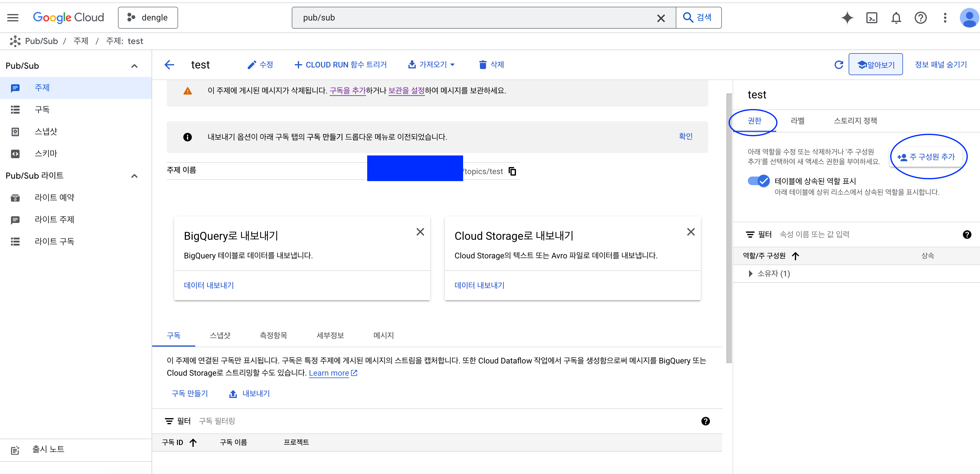Expand the 소유자 (1) role row
Screen dimensions: 980x474
point(750,274)
